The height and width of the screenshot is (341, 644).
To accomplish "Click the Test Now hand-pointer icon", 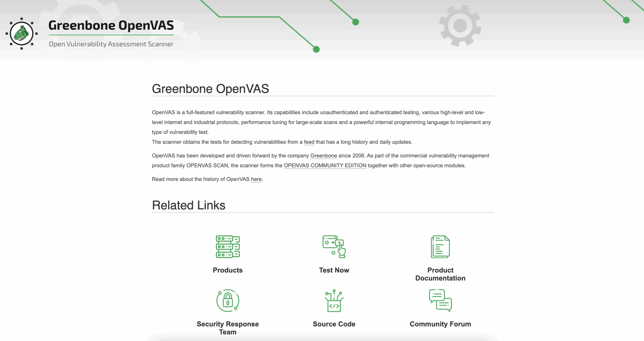I will [334, 247].
